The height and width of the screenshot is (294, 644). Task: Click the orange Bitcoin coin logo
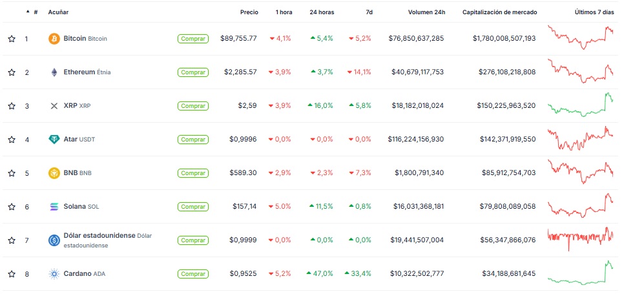click(54, 39)
